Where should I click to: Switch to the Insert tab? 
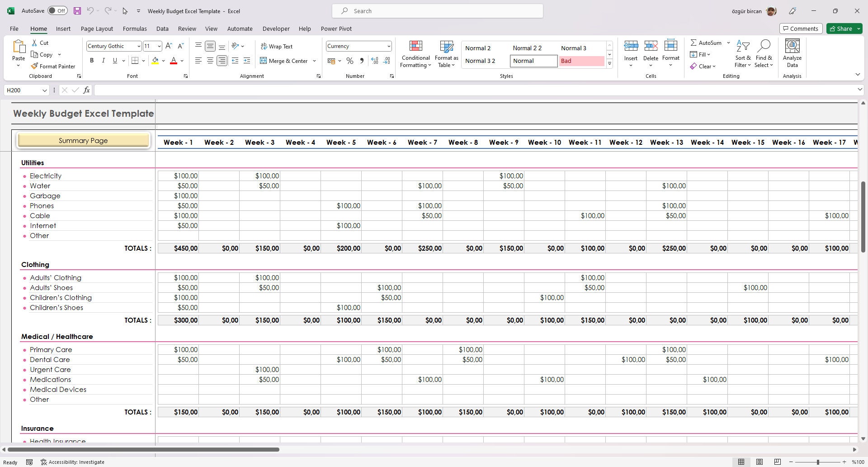coord(63,29)
